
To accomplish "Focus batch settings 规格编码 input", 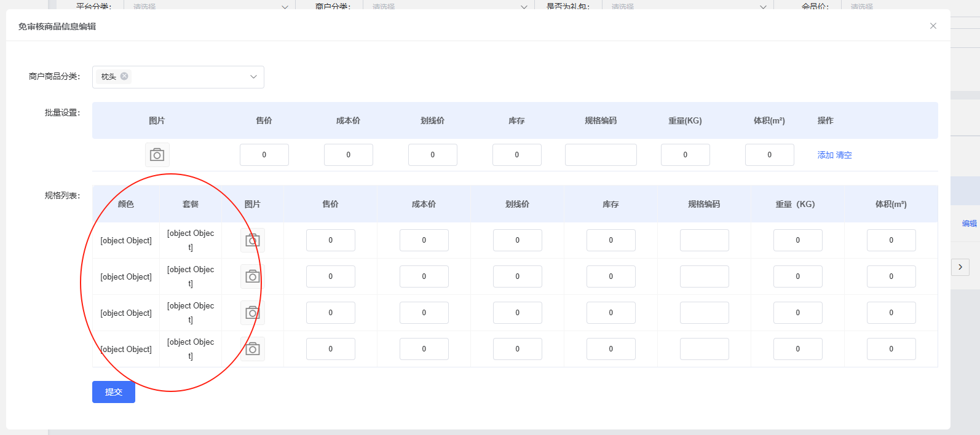I will [601, 155].
